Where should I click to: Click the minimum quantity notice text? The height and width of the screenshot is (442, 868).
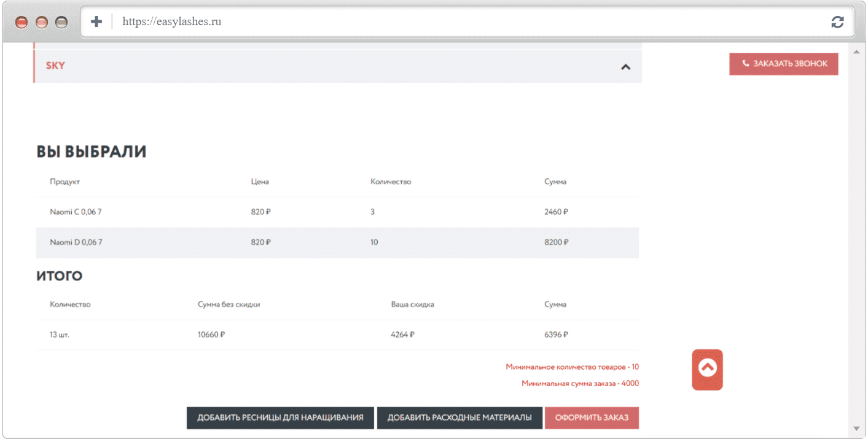[x=573, y=367]
